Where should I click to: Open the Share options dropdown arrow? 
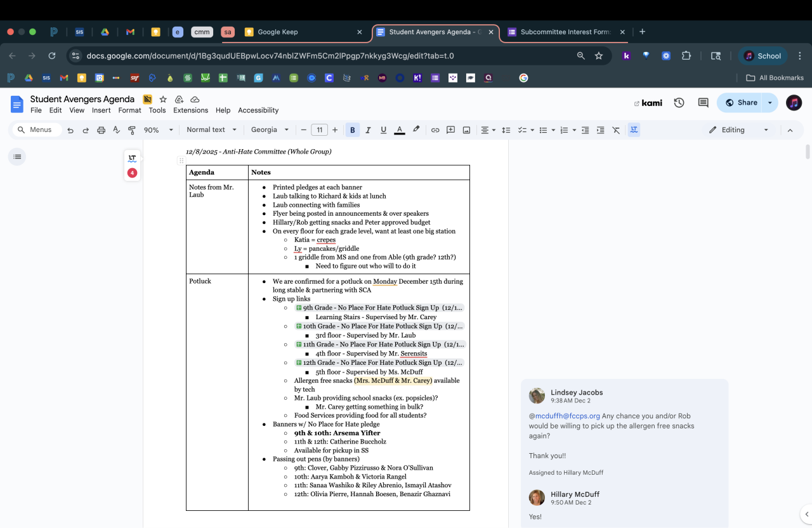pyautogui.click(x=770, y=103)
